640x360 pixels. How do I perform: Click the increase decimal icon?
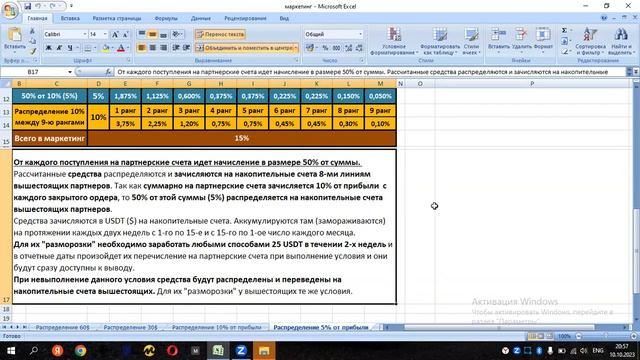pyautogui.click(x=348, y=48)
